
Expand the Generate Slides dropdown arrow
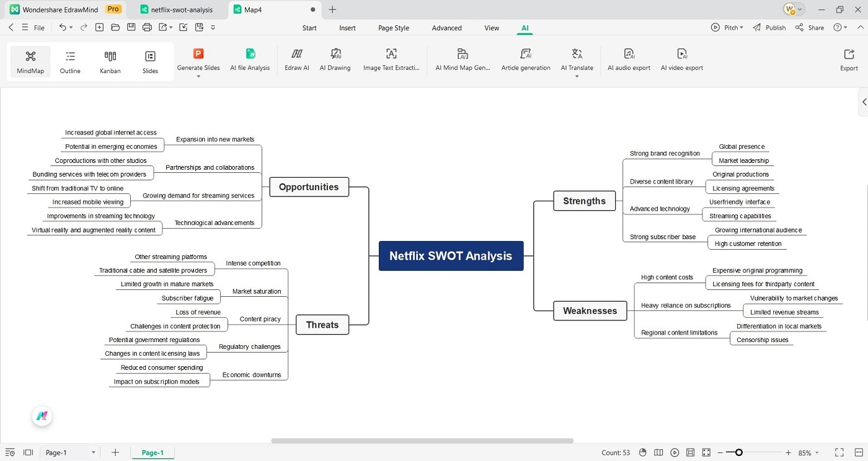pos(198,76)
